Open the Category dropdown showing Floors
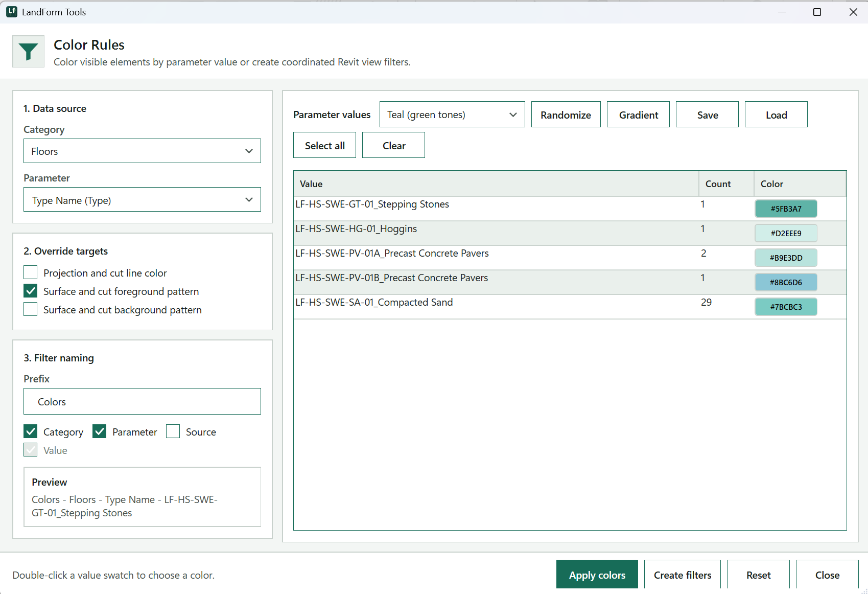This screenshot has width=868, height=594. pos(142,151)
